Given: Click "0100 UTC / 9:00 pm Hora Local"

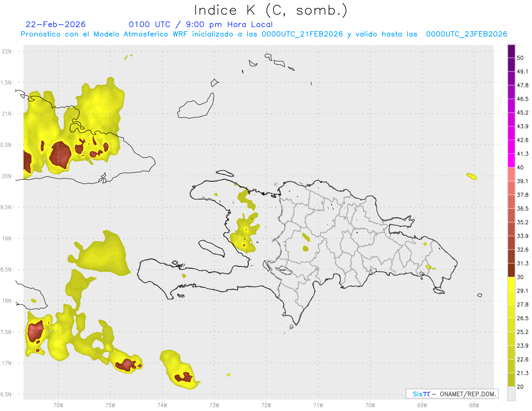Looking at the screenshot, I should 201,24.
